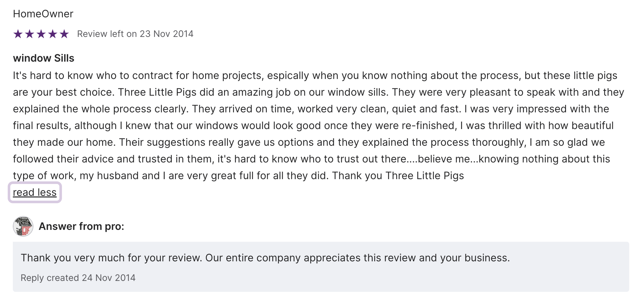Click the 'Reply created 24 Nov 2014' timestamp
This screenshot has width=644, height=296.
point(78,278)
